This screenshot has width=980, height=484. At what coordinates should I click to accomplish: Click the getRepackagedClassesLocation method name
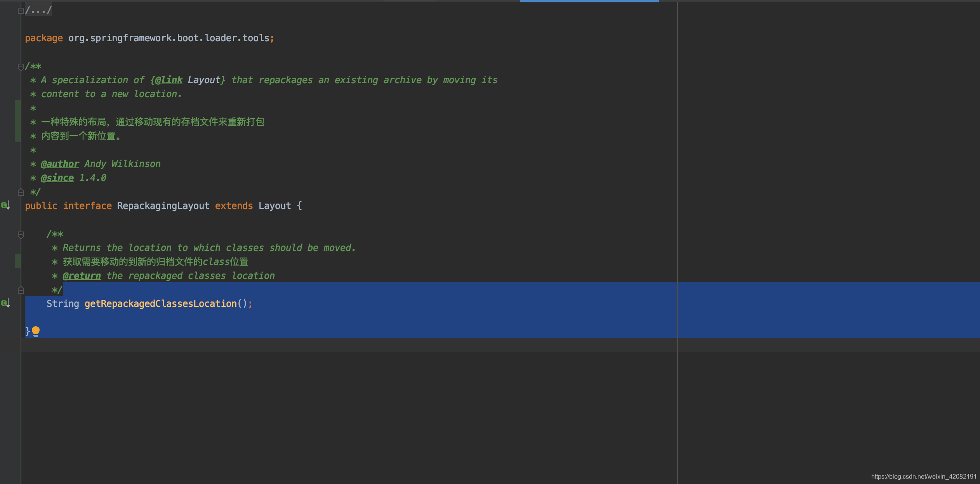pyautogui.click(x=160, y=304)
